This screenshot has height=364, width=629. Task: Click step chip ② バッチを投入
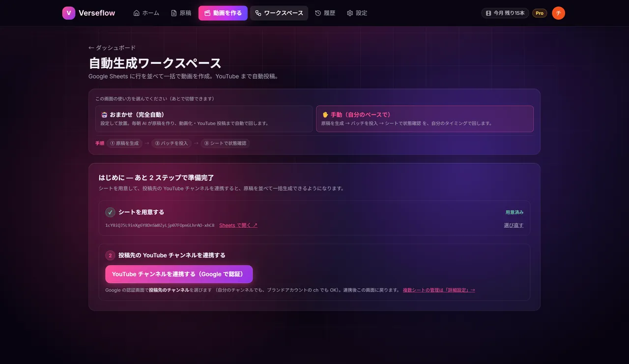pyautogui.click(x=172, y=143)
